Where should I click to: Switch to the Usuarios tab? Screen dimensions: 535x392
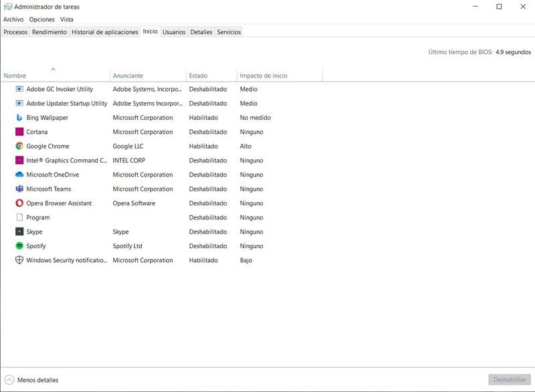[174, 32]
